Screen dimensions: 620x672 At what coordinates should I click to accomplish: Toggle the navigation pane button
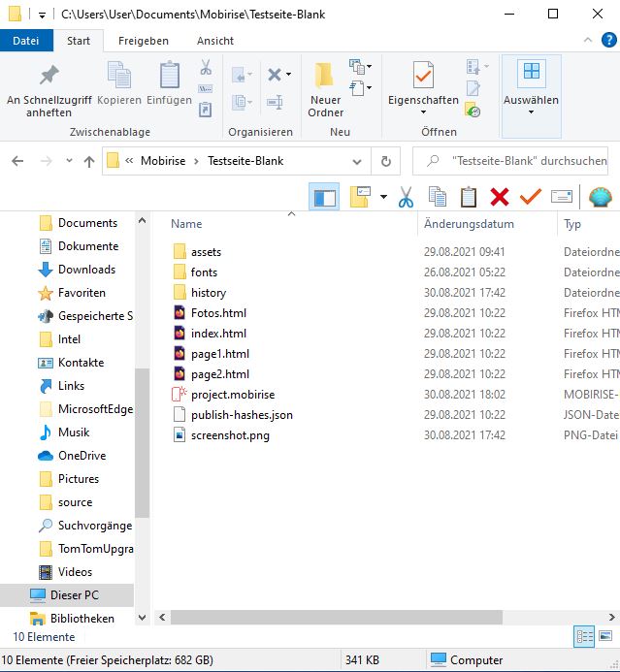coord(324,197)
